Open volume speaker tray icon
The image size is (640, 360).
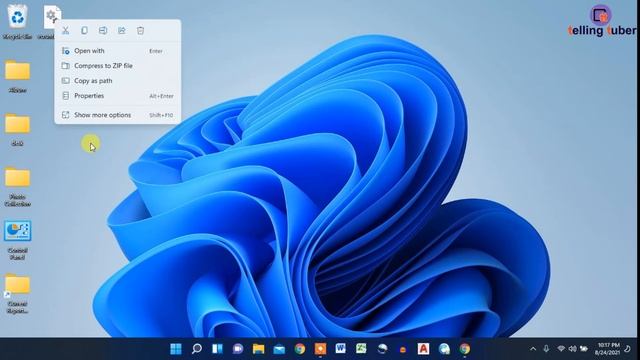[x=573, y=349]
